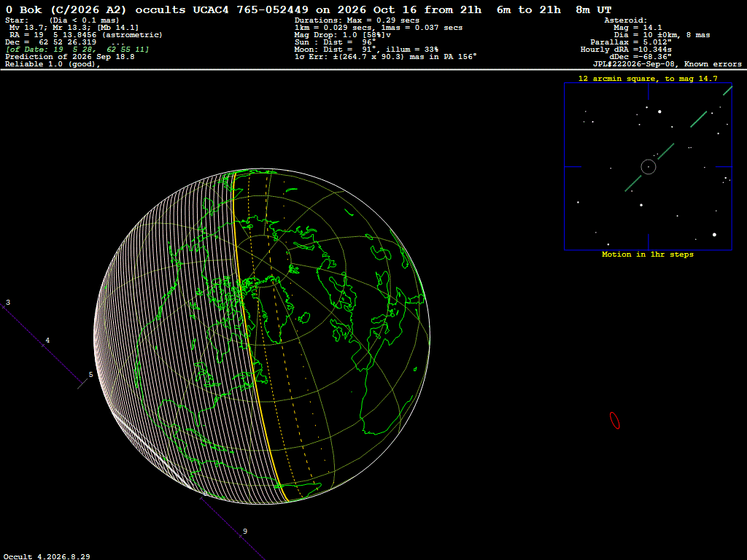Click the bright star at bottom-right of finder chart
The image size is (747, 560).
(x=714, y=234)
